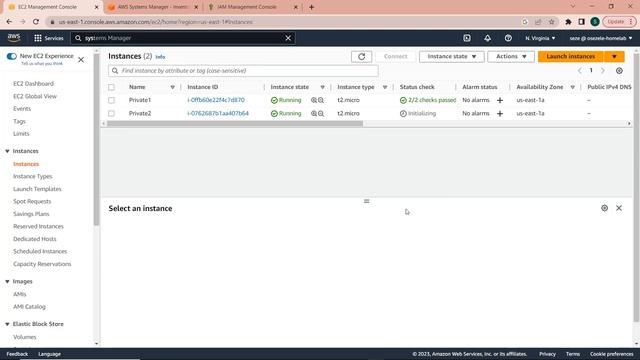The height and width of the screenshot is (360, 640).
Task: Sort by the Name column arrow
Action: pyautogui.click(x=172, y=87)
